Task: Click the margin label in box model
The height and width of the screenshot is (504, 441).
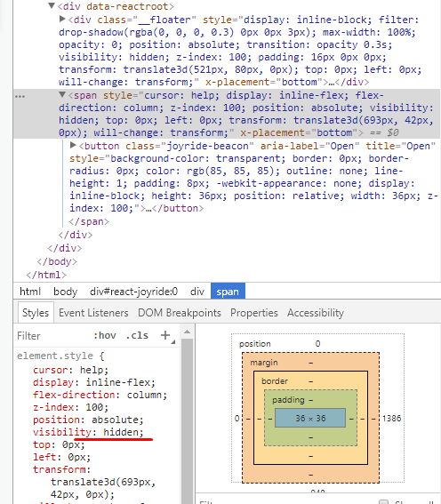Action: click(x=264, y=363)
